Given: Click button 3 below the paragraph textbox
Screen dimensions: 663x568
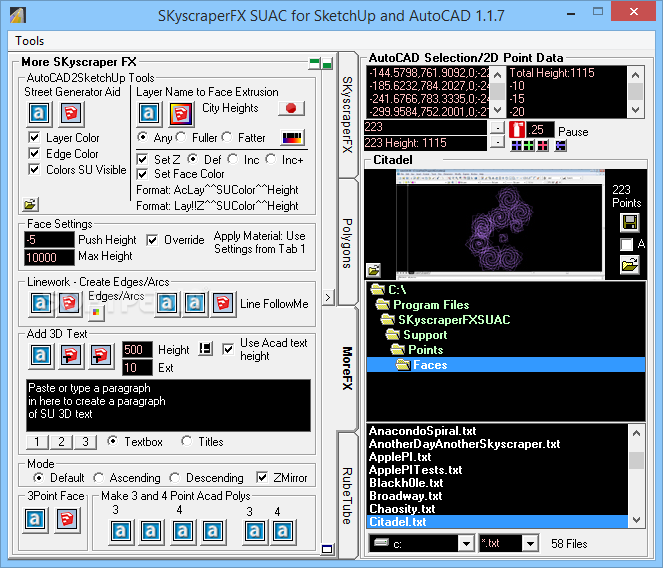Looking at the screenshot, I should (85, 442).
